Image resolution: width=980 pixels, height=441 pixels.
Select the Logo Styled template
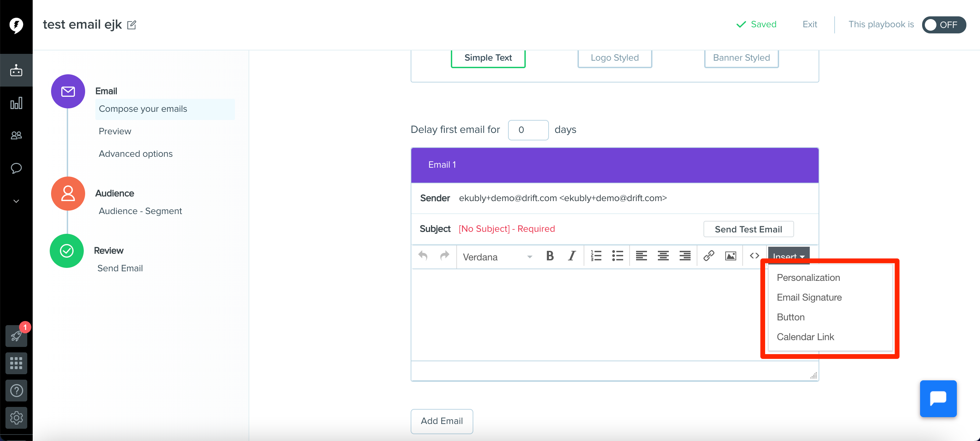615,58
